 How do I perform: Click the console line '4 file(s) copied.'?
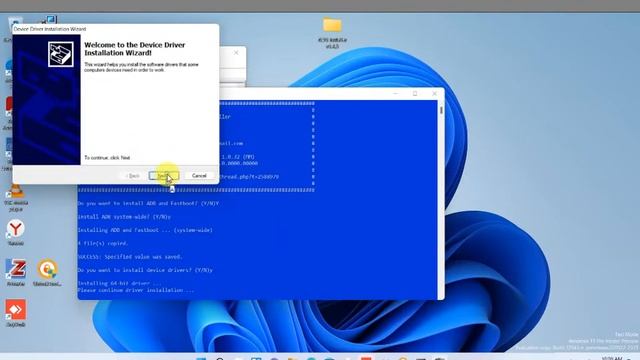pyautogui.click(x=103, y=243)
